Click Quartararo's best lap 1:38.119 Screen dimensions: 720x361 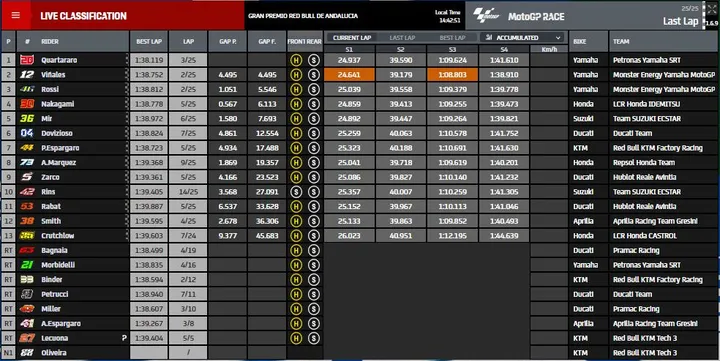pyautogui.click(x=149, y=60)
